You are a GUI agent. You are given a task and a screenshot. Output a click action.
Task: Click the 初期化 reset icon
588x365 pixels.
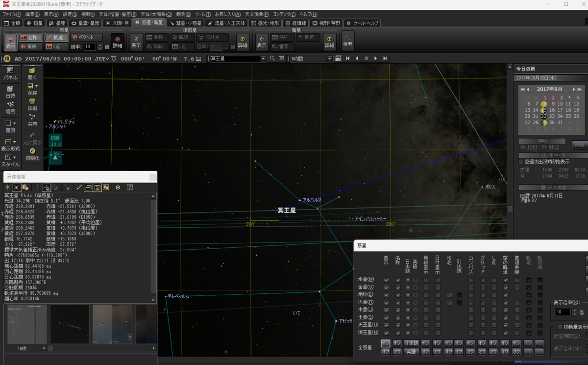32,155
